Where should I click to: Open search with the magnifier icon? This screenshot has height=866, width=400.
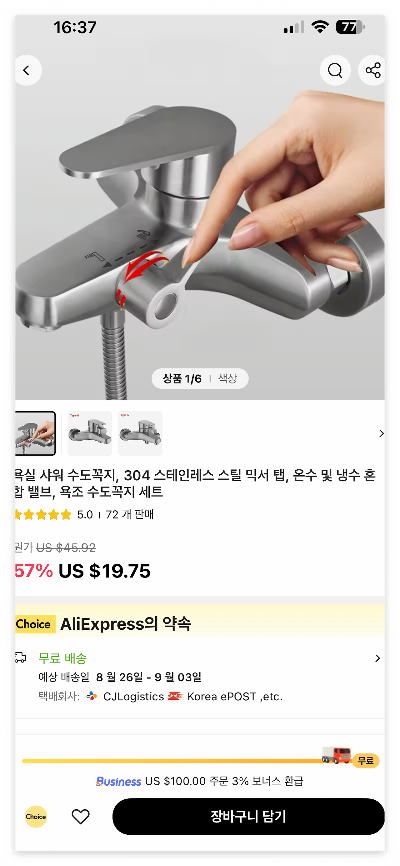point(335,70)
